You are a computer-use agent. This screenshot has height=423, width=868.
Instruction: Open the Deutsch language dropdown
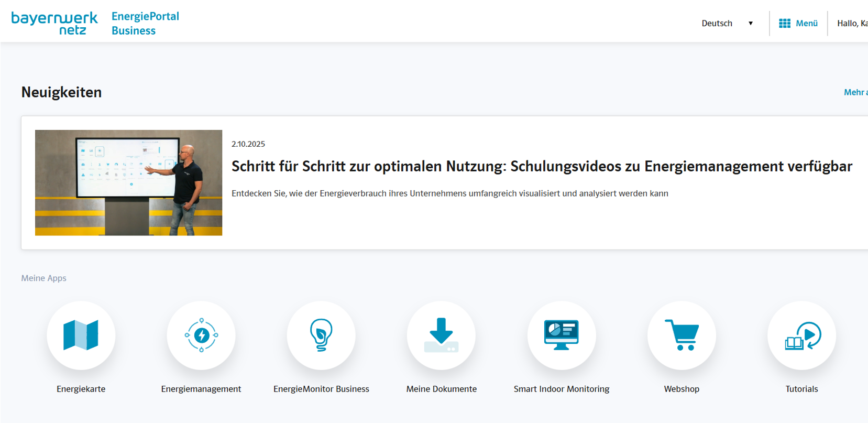727,23
